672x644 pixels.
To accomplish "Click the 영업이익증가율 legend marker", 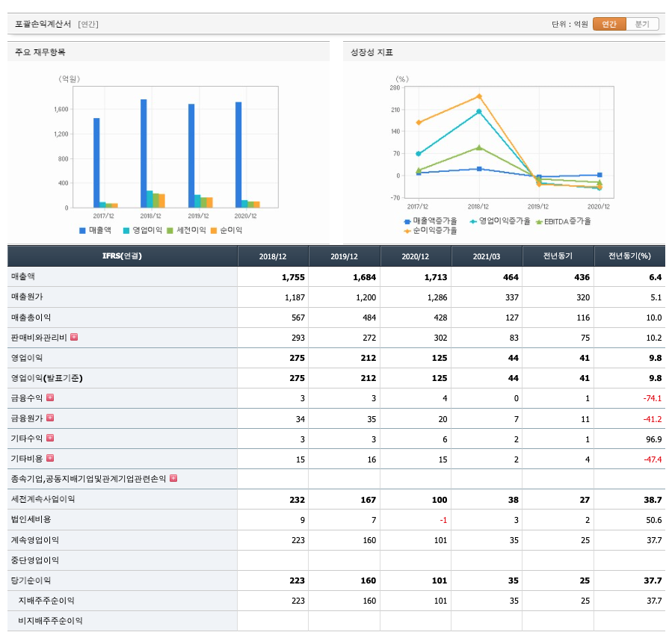I will pos(473,222).
